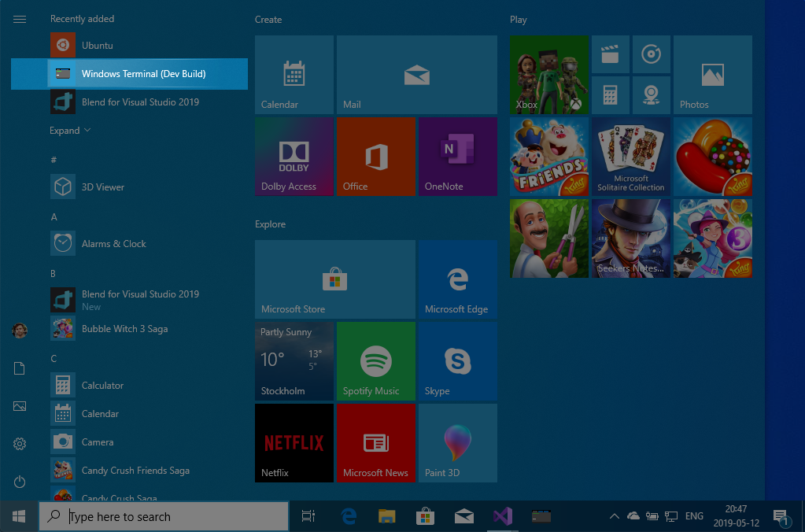
Task: Click the Stockholm weather tile
Action: click(x=294, y=361)
